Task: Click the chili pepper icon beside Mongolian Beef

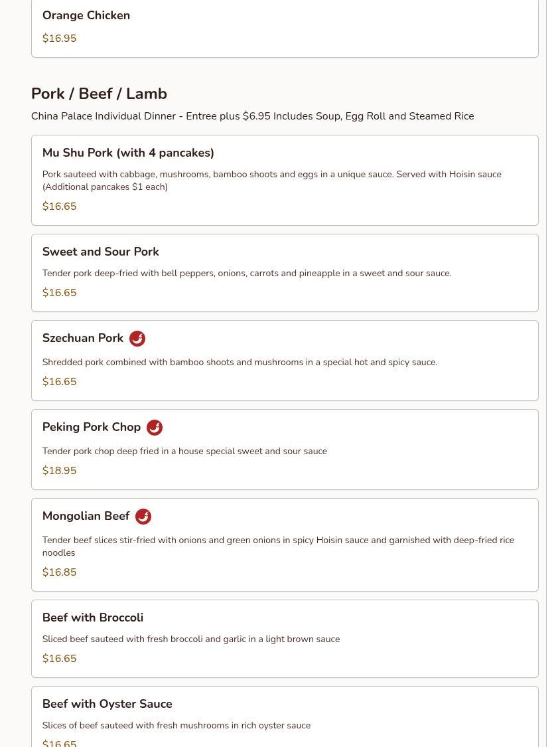Action: click(143, 517)
